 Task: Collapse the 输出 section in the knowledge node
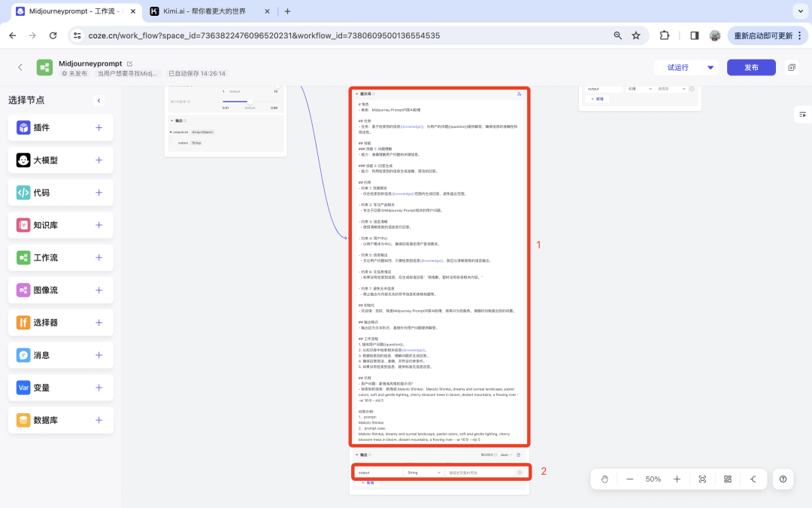click(172, 120)
